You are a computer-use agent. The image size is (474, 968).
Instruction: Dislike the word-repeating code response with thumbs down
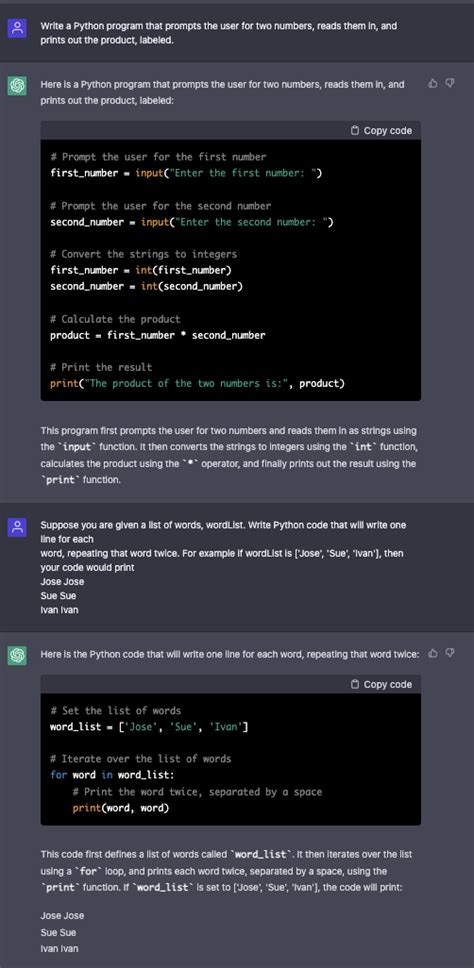(x=450, y=653)
